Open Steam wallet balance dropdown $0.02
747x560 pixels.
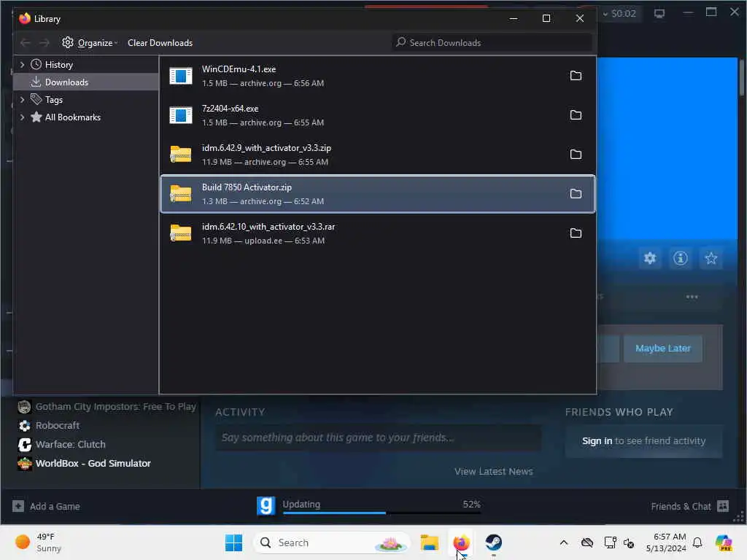point(619,13)
